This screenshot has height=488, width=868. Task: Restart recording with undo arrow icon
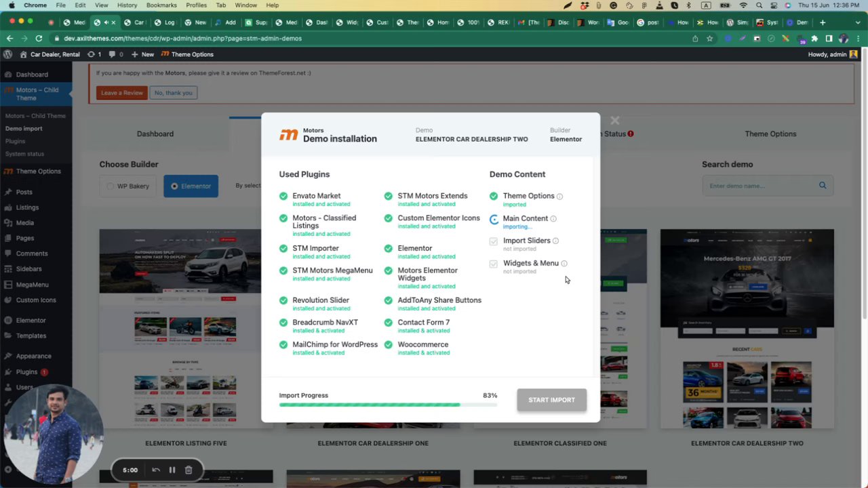(156, 470)
